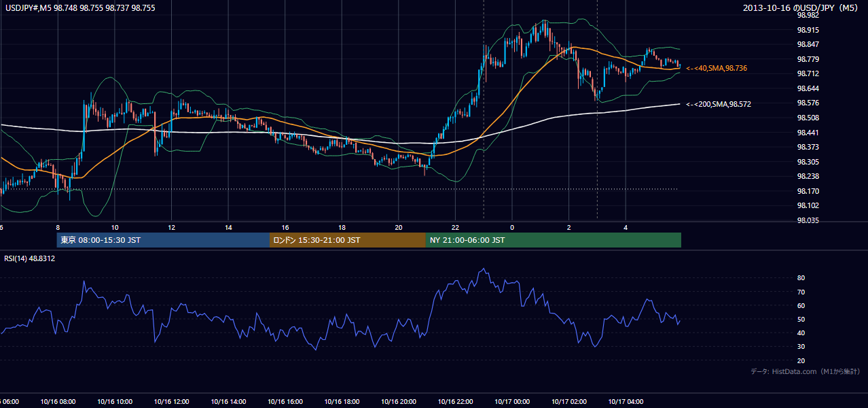Click the bottom time label 10/17 02:00

coord(569,401)
